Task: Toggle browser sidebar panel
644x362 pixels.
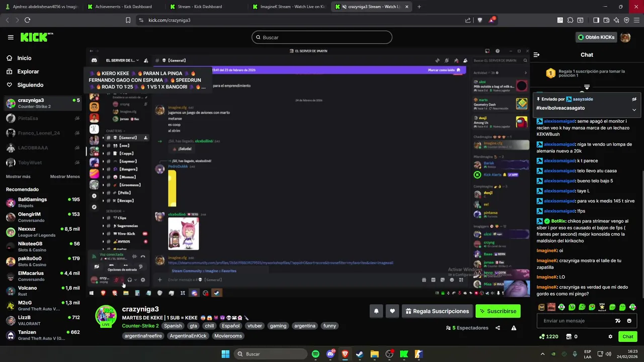Action: [x=596, y=20]
